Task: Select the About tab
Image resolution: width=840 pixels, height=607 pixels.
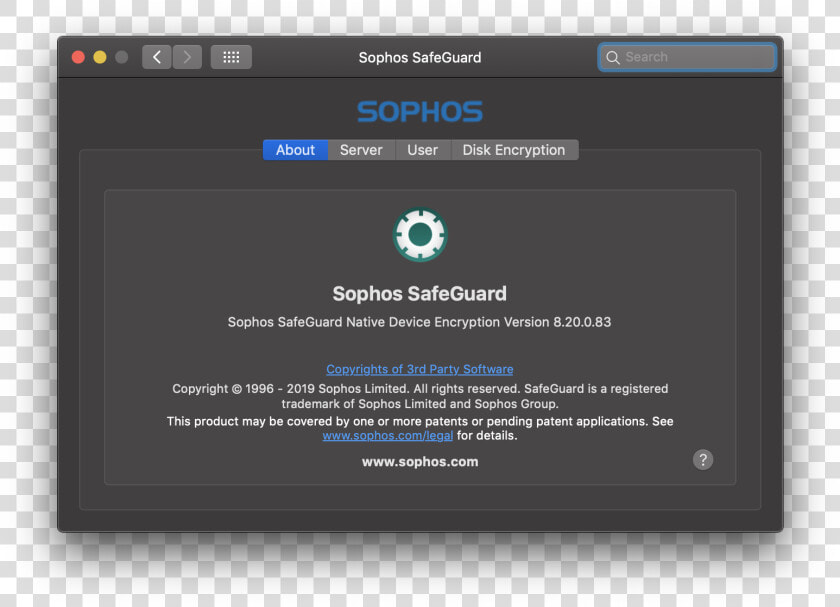Action: (x=295, y=150)
